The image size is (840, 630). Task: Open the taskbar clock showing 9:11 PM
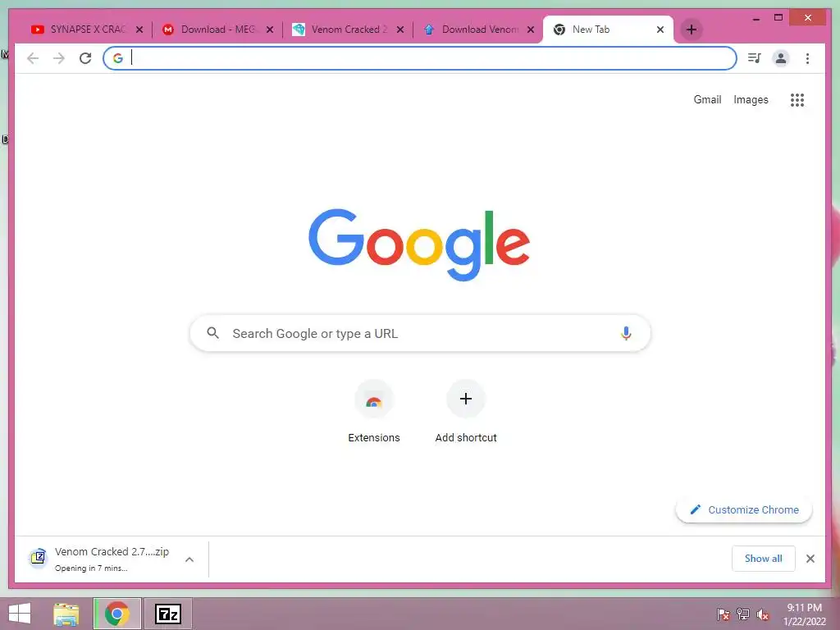(x=804, y=614)
